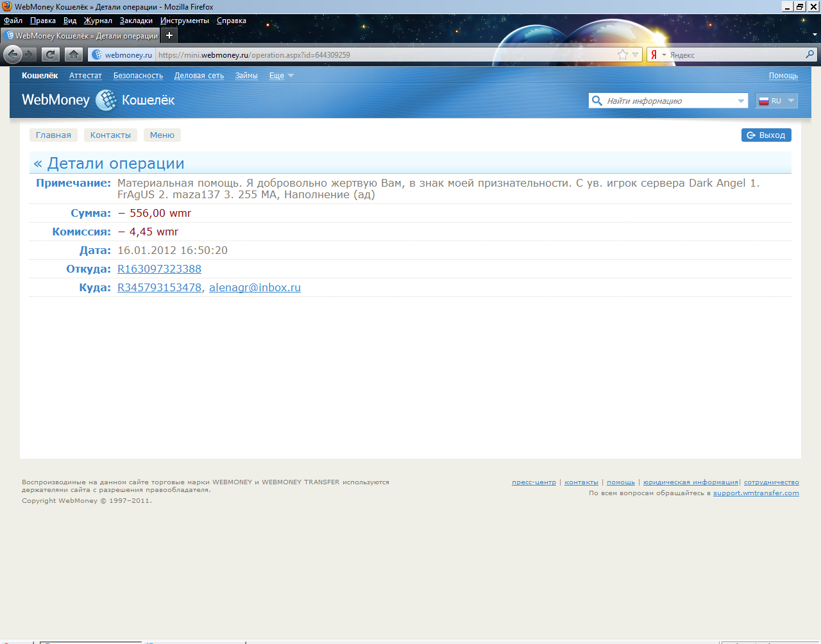Select the WebMoney Кошелёк browser tab
Screen dimensions: 821x644
point(80,35)
